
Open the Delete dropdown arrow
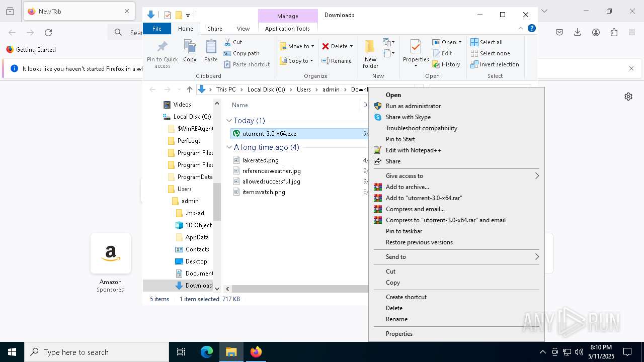351,46
